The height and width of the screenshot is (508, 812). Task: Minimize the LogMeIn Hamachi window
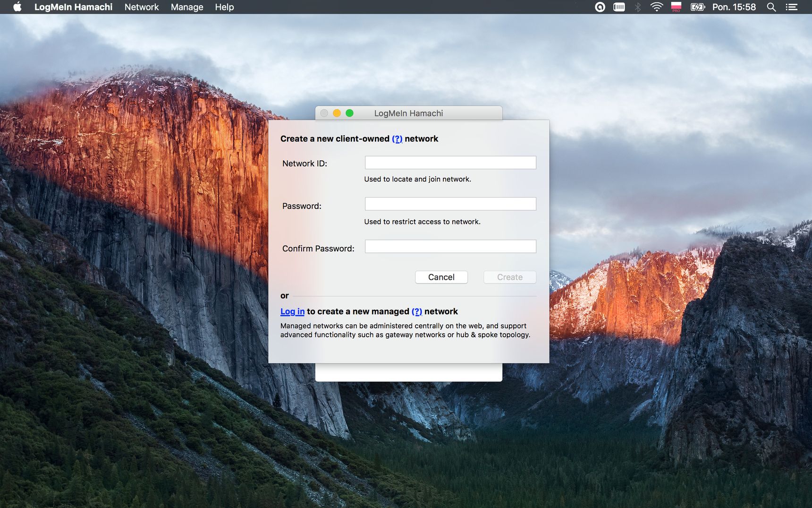click(x=337, y=113)
